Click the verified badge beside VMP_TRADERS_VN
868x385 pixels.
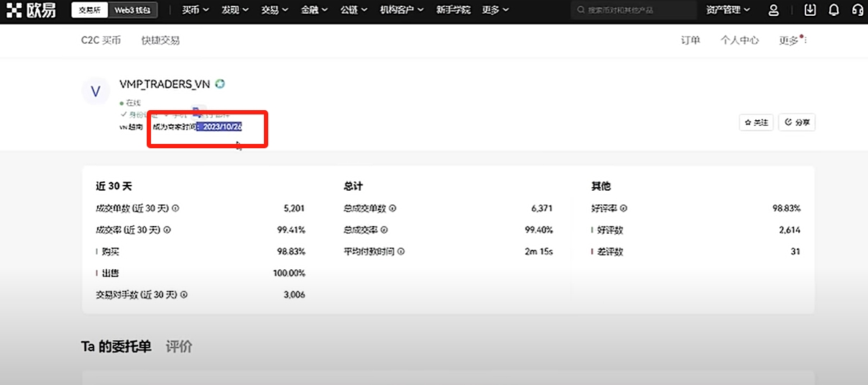220,83
